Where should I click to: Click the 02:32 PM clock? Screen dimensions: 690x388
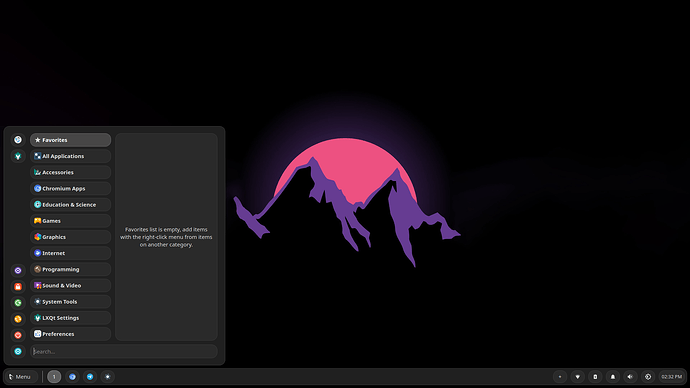tap(671, 377)
